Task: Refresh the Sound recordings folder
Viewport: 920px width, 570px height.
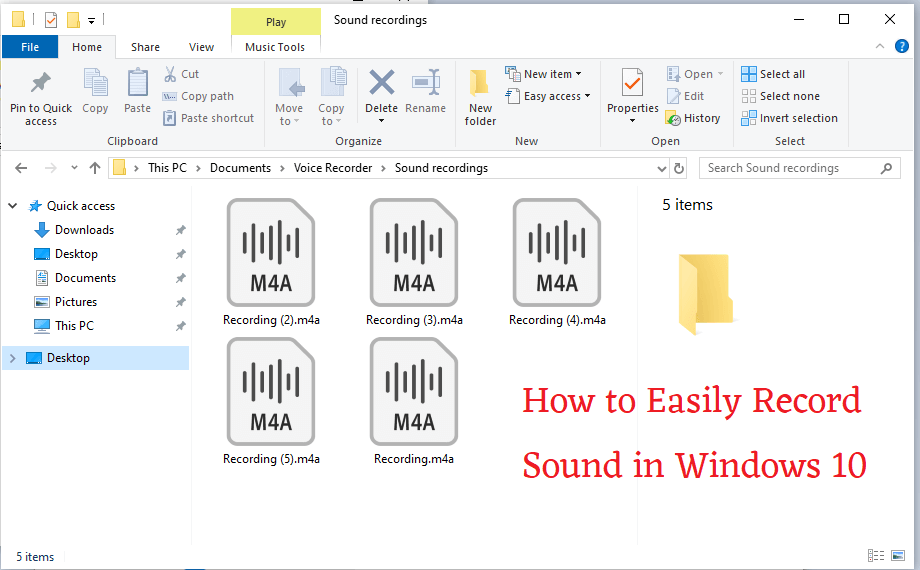Action: tap(679, 168)
